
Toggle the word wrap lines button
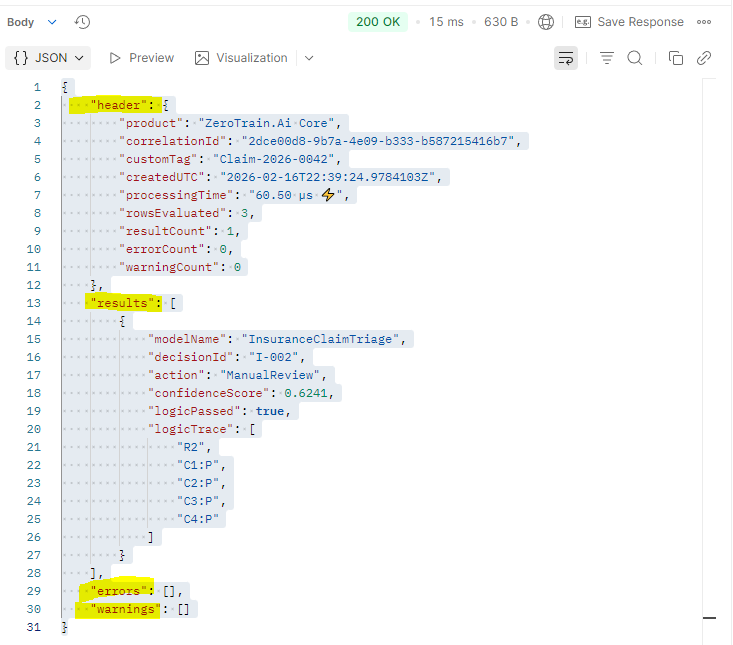pos(566,58)
